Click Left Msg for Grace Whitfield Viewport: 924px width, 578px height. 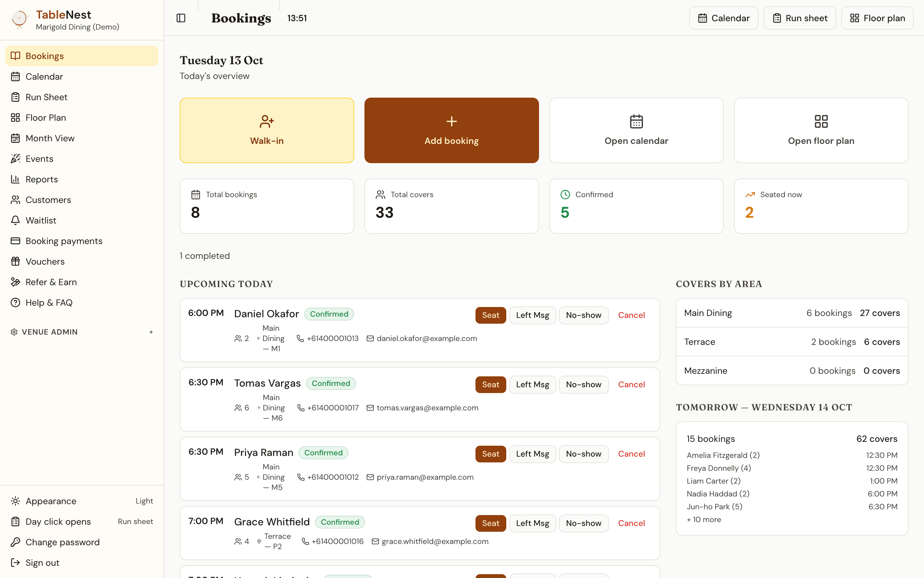pos(532,523)
